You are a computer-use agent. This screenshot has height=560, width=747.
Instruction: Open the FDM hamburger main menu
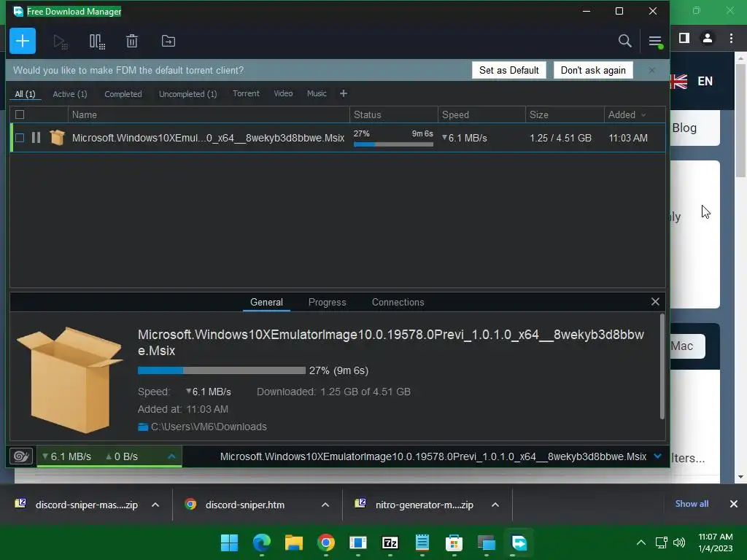tap(656, 42)
